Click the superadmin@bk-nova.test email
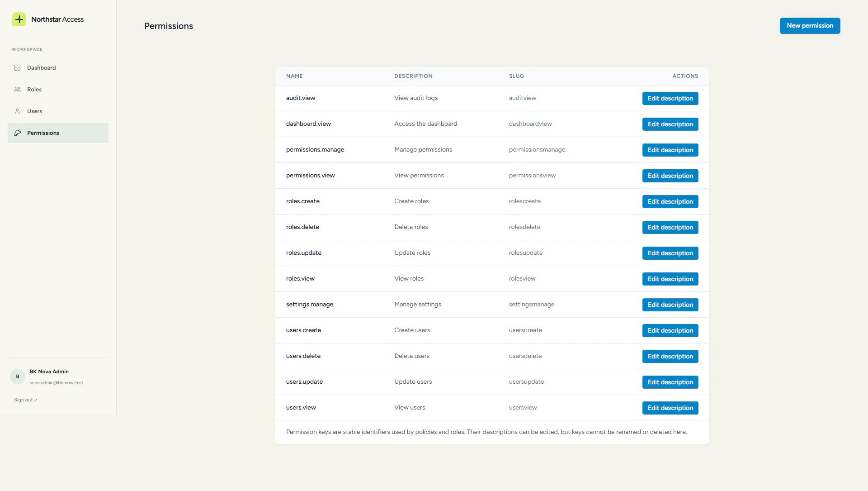Screen dimensions: 868x491 click(57, 383)
